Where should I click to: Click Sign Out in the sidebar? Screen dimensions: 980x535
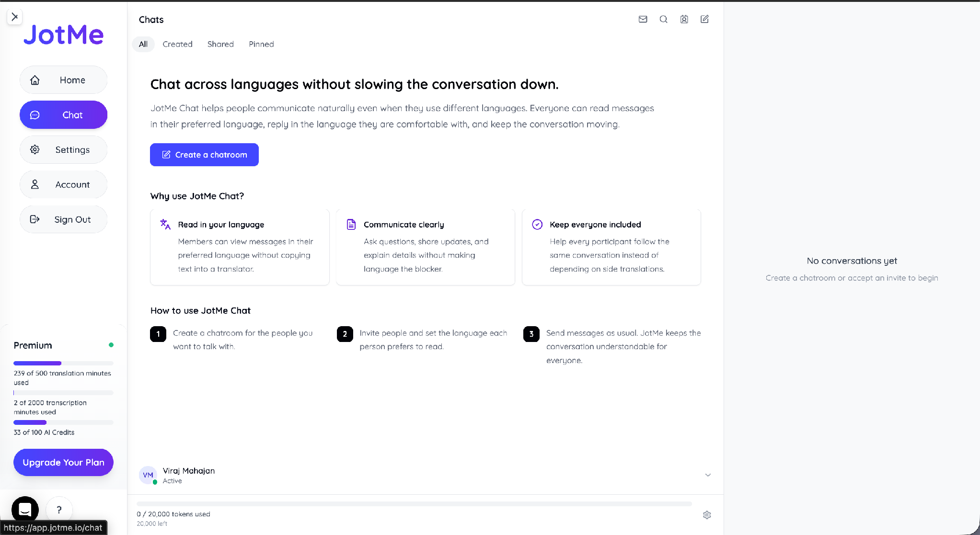pos(63,219)
